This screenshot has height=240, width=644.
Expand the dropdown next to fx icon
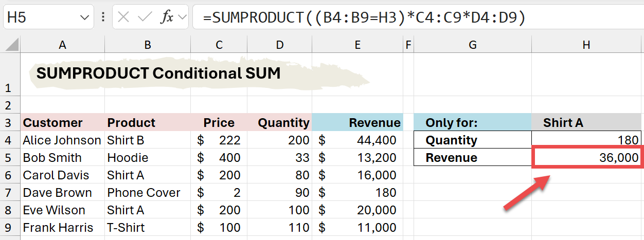click(182, 17)
